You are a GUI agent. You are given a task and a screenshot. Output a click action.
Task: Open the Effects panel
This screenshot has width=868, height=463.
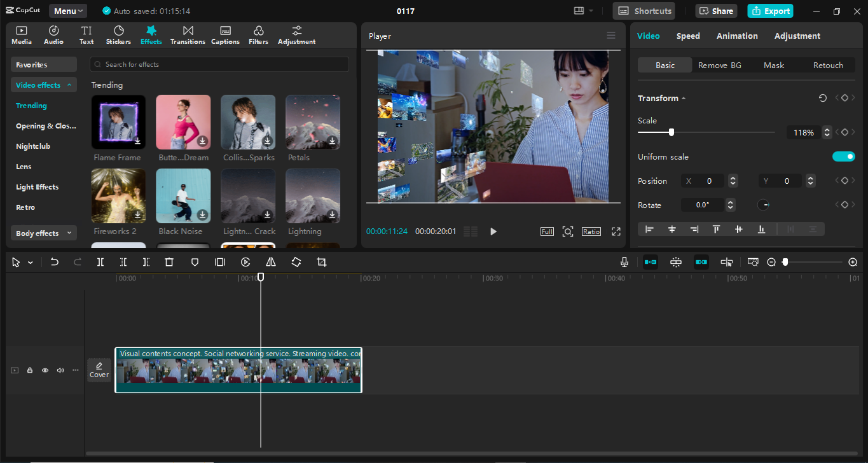click(151, 34)
